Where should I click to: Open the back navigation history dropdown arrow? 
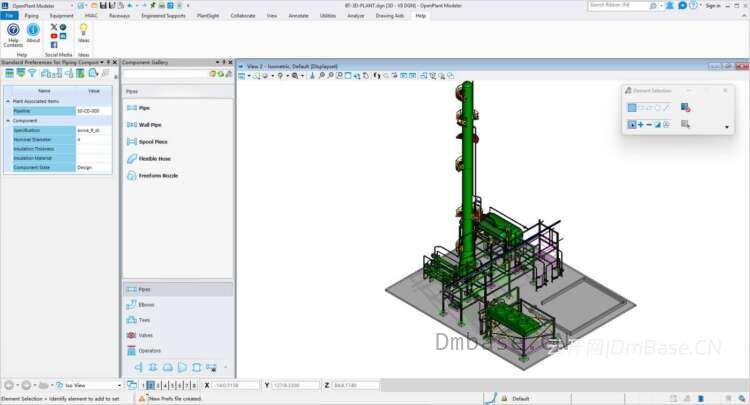18,385
